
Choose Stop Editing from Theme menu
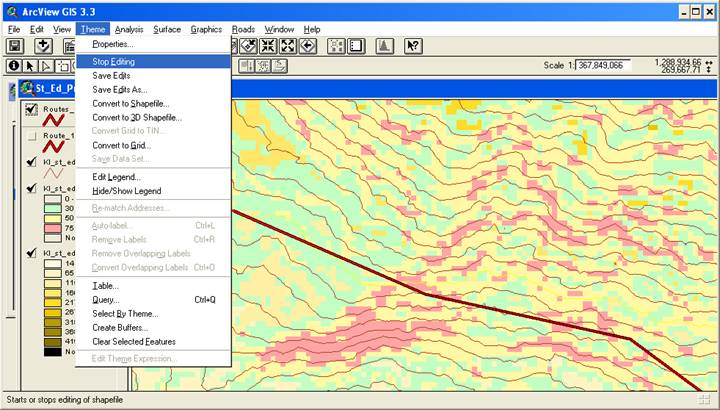click(x=113, y=61)
